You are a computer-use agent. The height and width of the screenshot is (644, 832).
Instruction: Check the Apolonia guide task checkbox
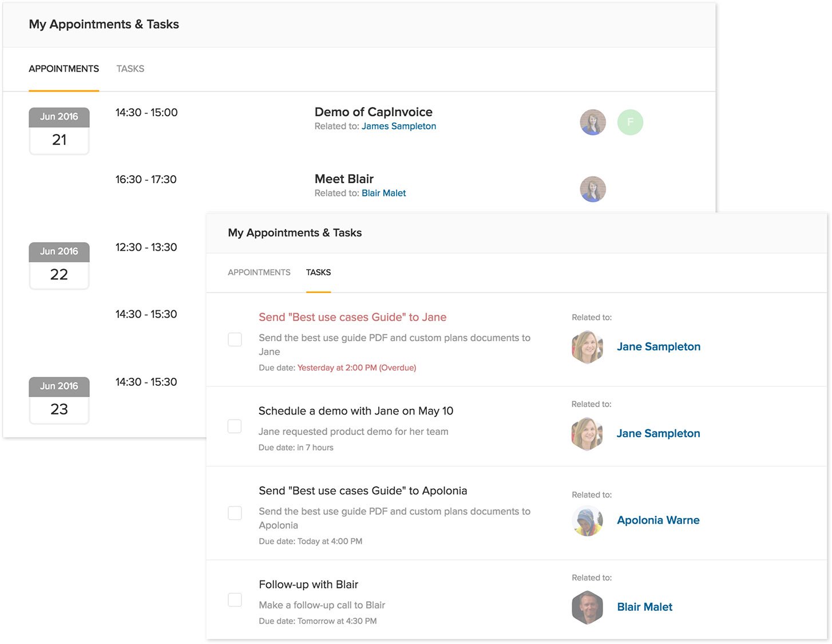pos(235,513)
